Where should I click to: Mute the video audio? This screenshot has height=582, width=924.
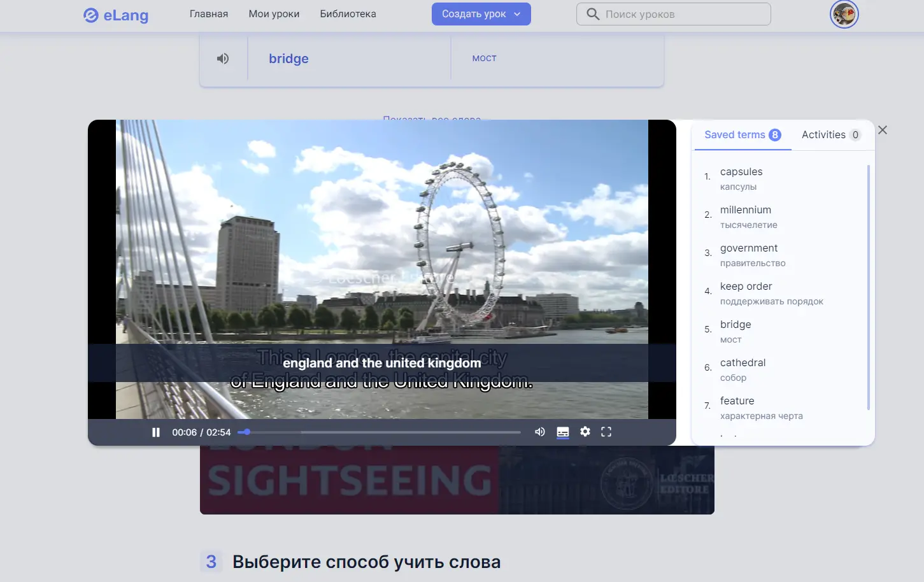[x=539, y=432]
